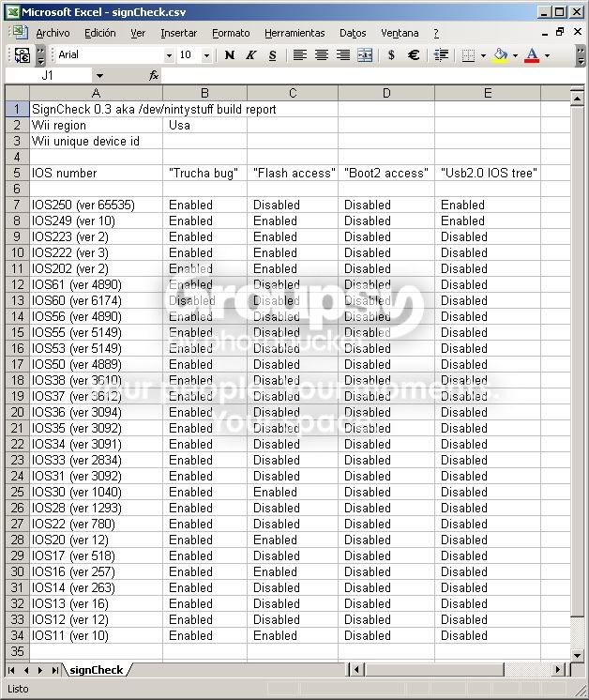Toggle Italic (K) formatting
This screenshot has width=589, height=700.
(250, 55)
